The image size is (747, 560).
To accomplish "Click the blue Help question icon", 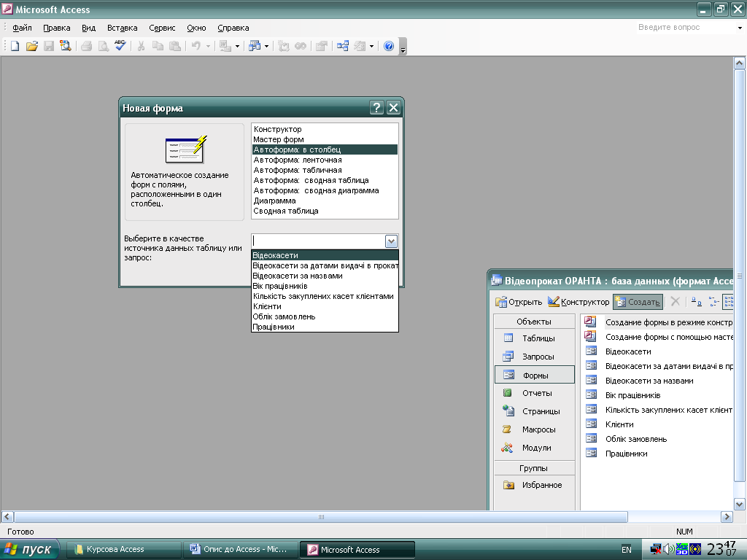I will pos(389,46).
